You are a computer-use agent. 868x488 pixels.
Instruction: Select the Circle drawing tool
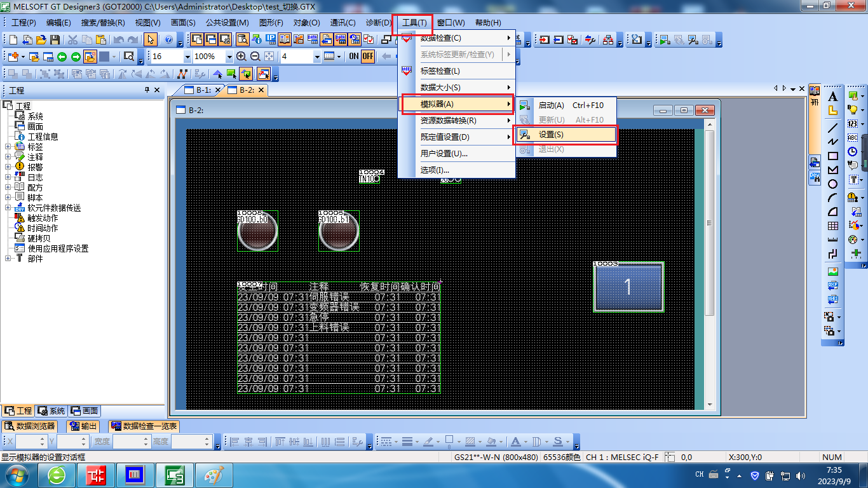click(832, 184)
